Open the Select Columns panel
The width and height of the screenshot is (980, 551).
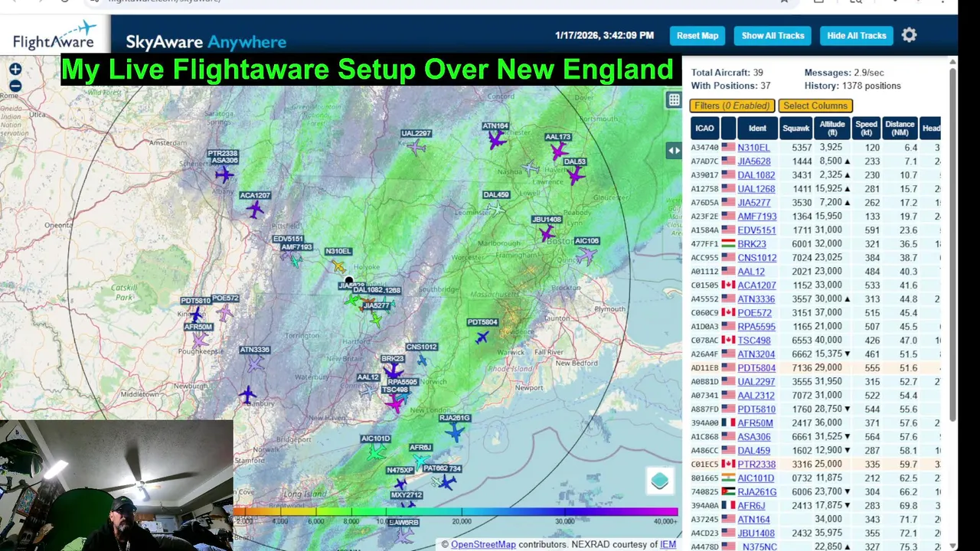[815, 106]
